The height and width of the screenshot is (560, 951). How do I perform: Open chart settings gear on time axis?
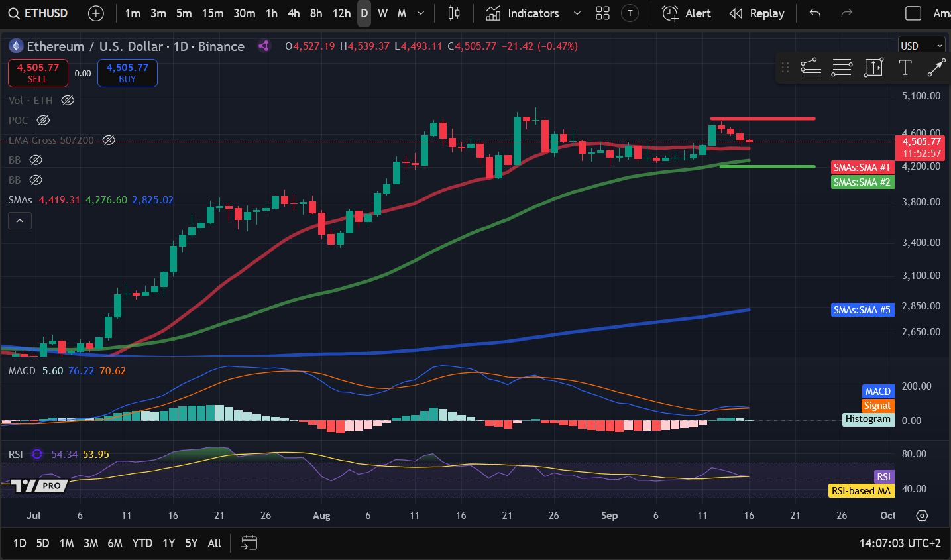922,516
